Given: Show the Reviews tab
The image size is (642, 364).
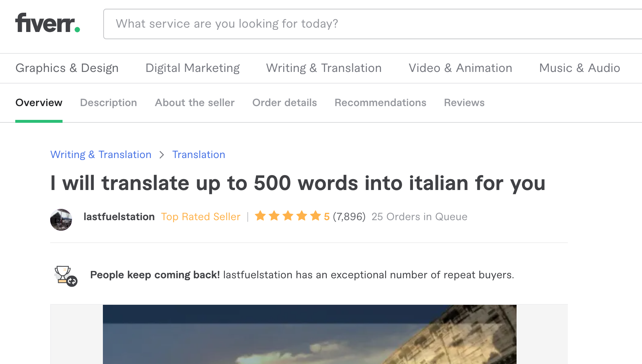Looking at the screenshot, I should (464, 103).
